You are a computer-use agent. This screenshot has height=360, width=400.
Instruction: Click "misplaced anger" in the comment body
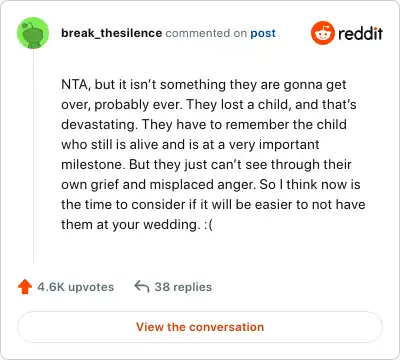[x=203, y=185]
